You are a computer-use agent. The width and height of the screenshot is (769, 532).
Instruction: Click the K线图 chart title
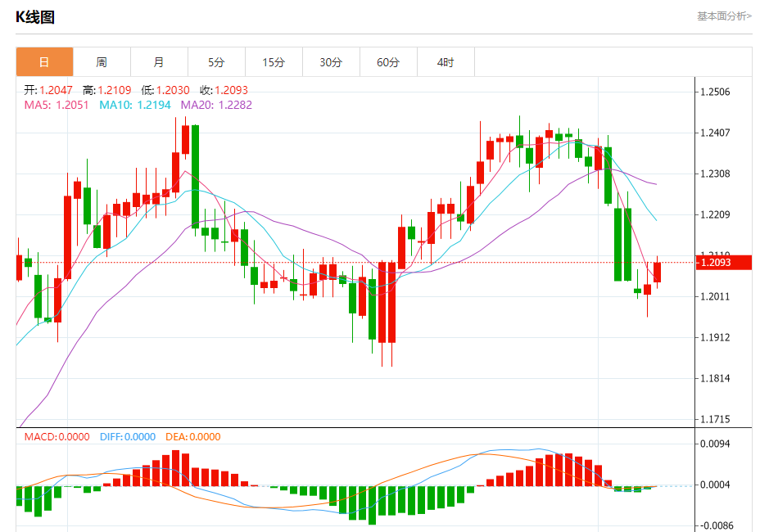tap(35, 17)
